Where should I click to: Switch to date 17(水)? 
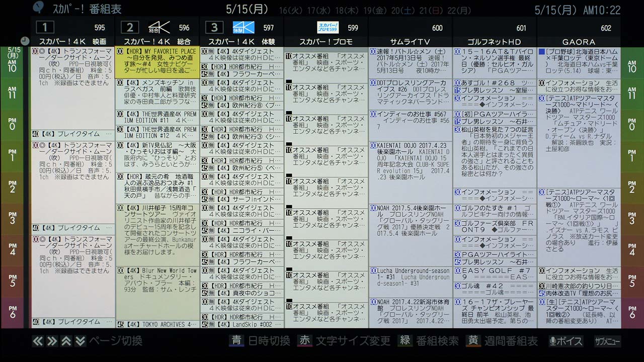(318, 10)
